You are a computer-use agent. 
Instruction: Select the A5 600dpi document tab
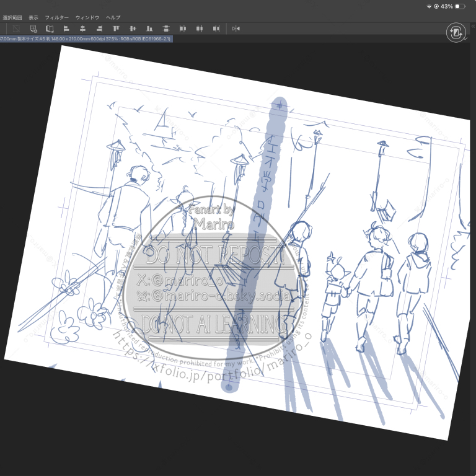pyautogui.click(x=86, y=38)
